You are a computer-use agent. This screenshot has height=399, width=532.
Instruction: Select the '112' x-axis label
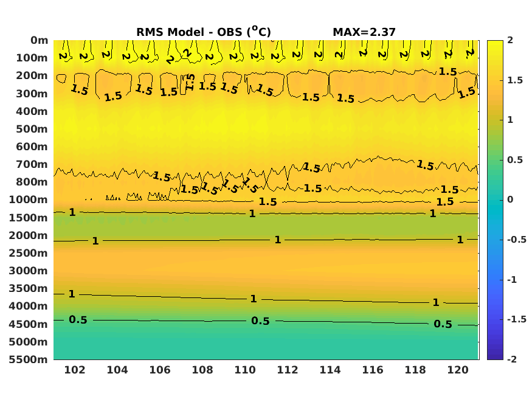click(x=288, y=370)
